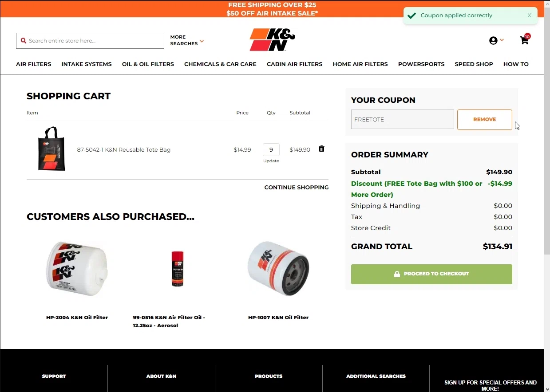Image resolution: width=550 pixels, height=392 pixels.
Task: Click the item price $14.99
Action: (242, 150)
